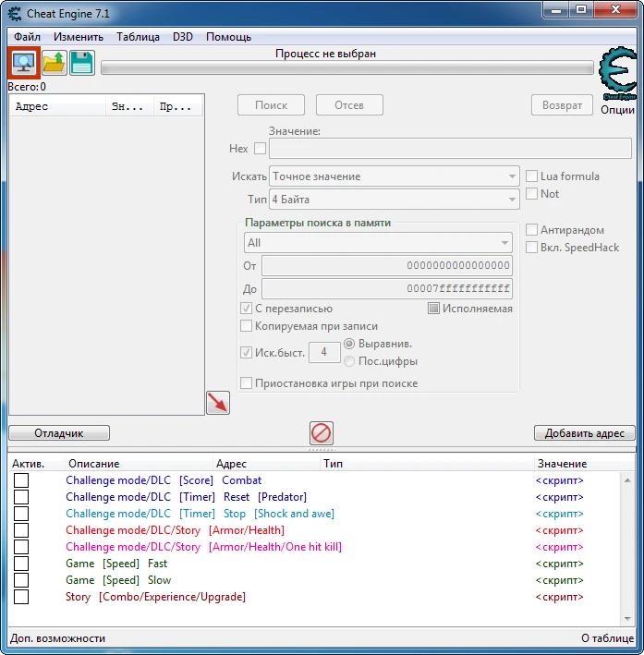Activate Game Speed Fast checkbox
Screen dimensions: 644x655
(x=21, y=564)
